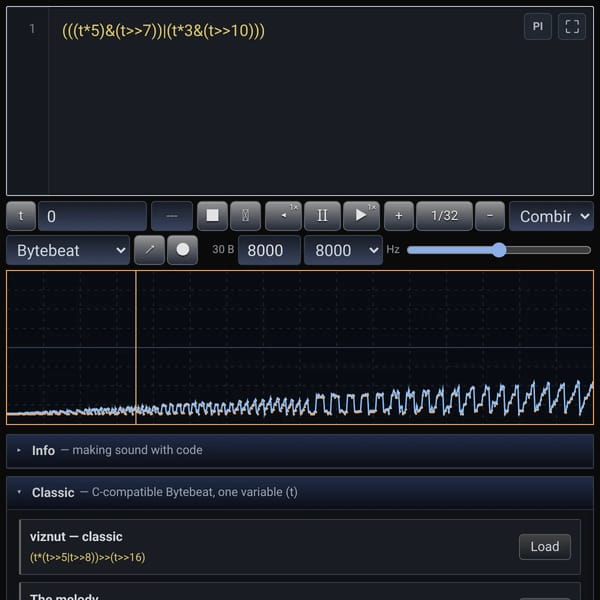The width and height of the screenshot is (600, 600).
Task: Expand the Info section
Action: click(300, 451)
